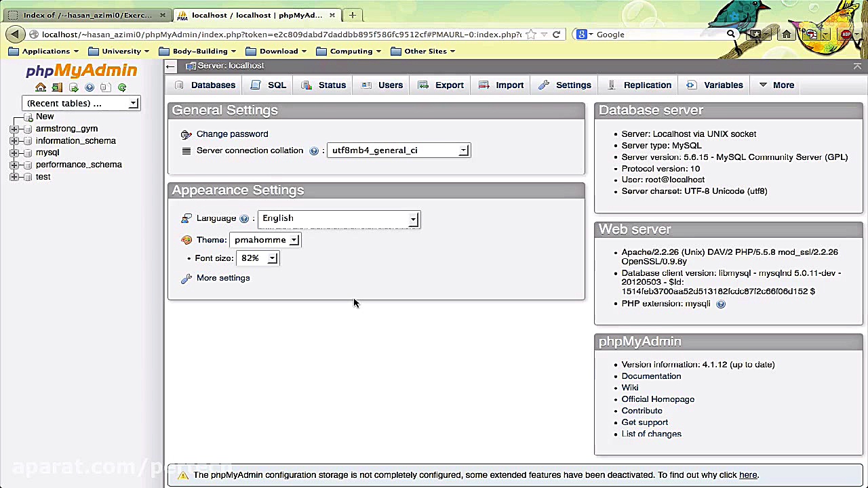This screenshot has width=868, height=488.
Task: Click the Log out door icon
Action: [57, 87]
